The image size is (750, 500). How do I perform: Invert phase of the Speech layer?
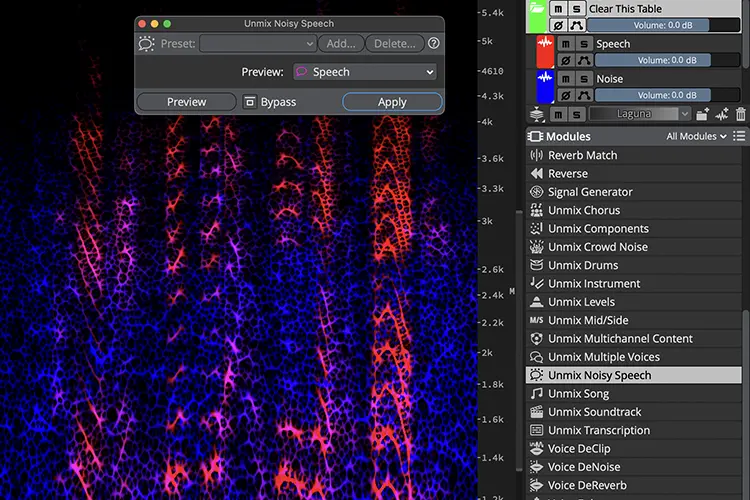(x=566, y=60)
